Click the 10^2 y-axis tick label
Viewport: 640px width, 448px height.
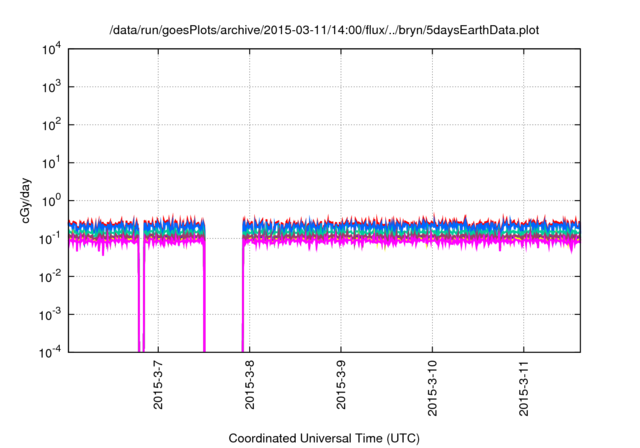coord(52,125)
